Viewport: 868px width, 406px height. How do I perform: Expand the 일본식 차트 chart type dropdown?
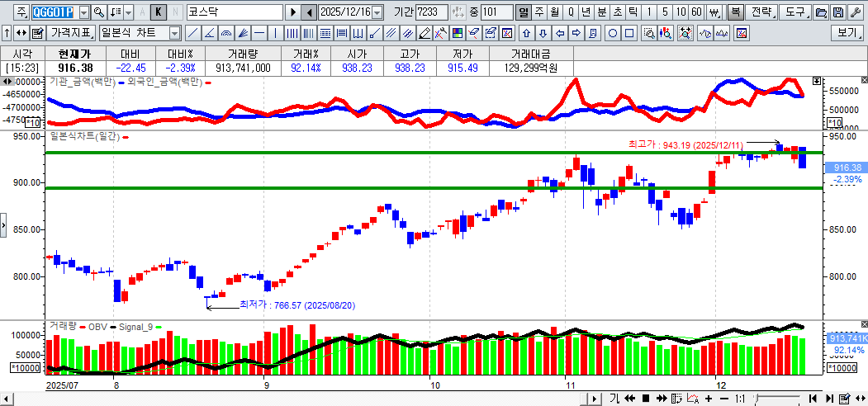(x=174, y=34)
